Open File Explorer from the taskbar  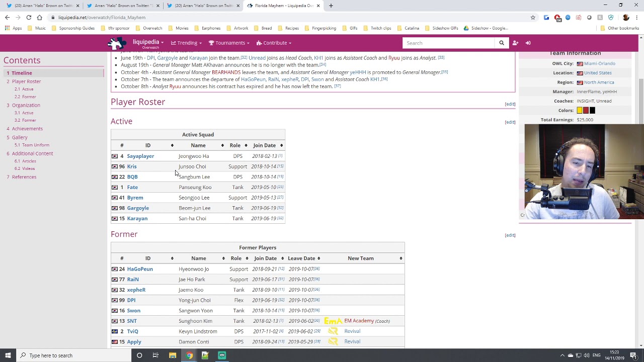click(x=173, y=355)
